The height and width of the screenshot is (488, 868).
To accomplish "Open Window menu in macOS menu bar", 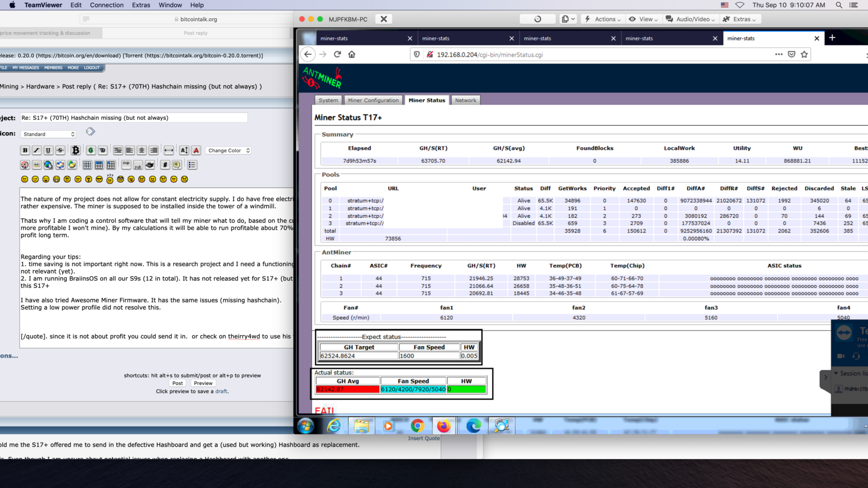I will coord(170,5).
